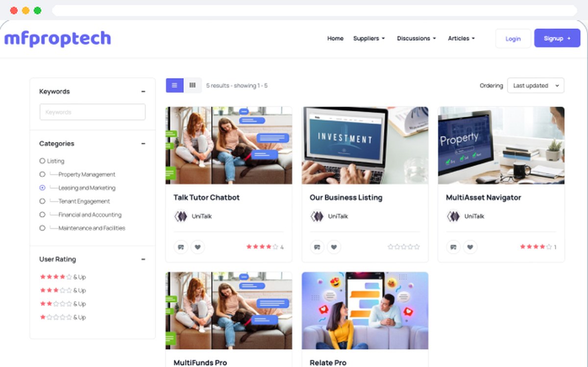Click the Login button

pyautogui.click(x=513, y=39)
